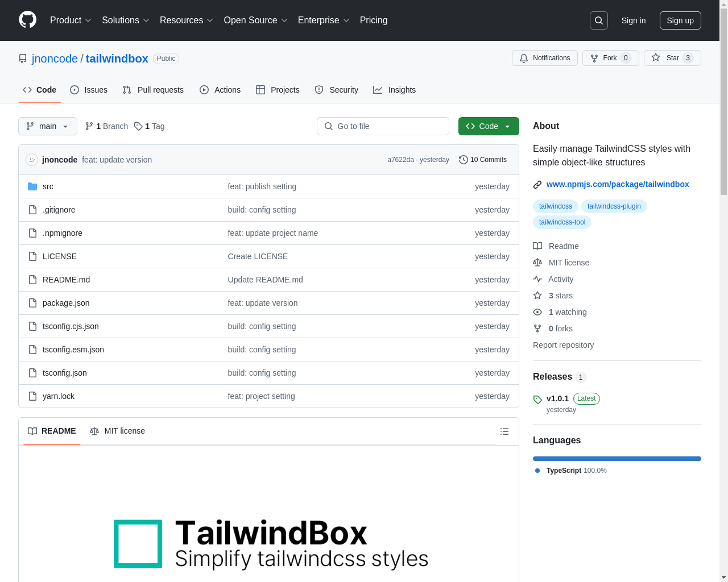
Task: Click the tag icon next to 1 Tag
Action: click(x=138, y=126)
